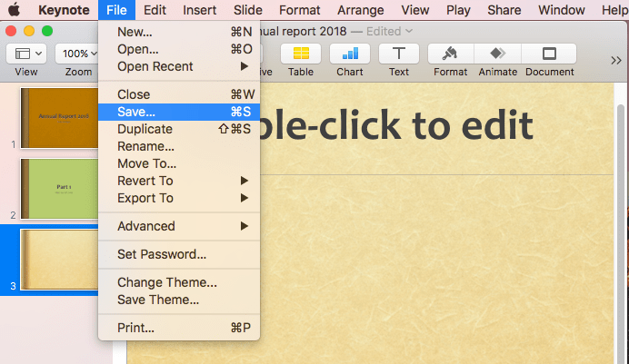Click the yellow minimize window button

(x=29, y=31)
